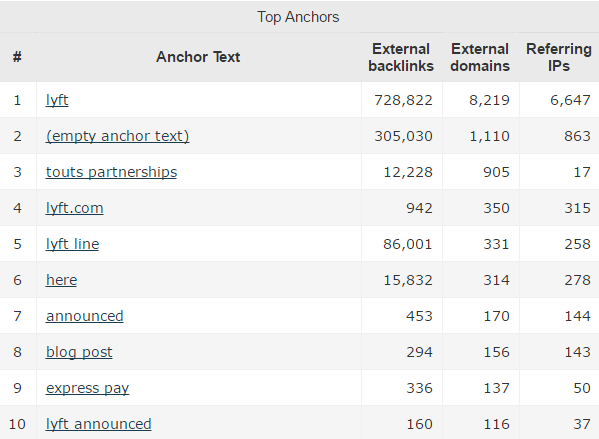Screen dimensions: 599x439
Task: Select the 'Referring IPs' column header
Action: click(559, 57)
